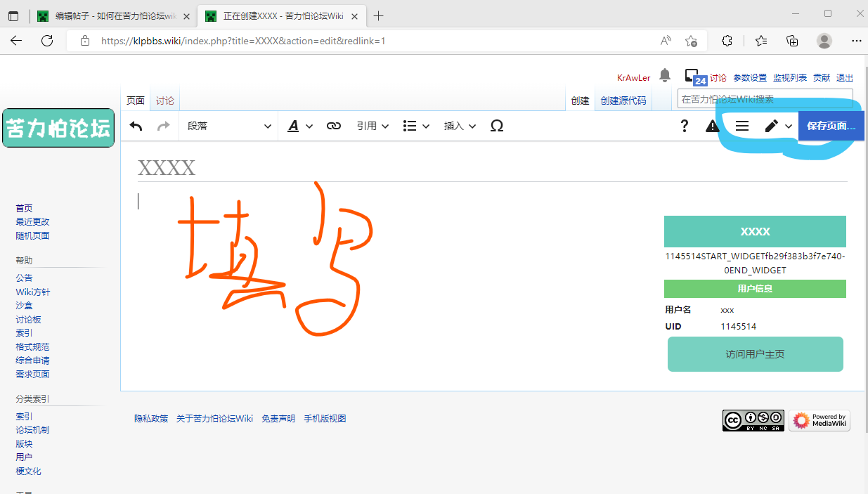
Task: Refresh the current browser page
Action: [x=47, y=41]
